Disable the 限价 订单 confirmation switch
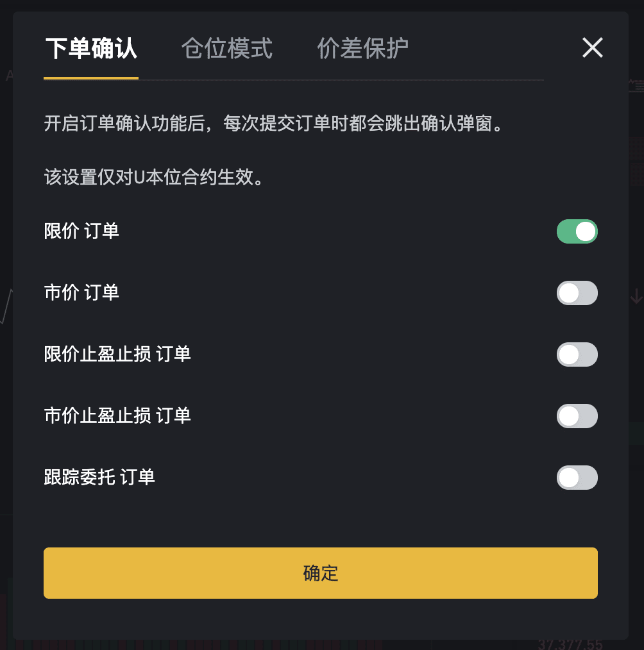The height and width of the screenshot is (650, 644). click(577, 231)
